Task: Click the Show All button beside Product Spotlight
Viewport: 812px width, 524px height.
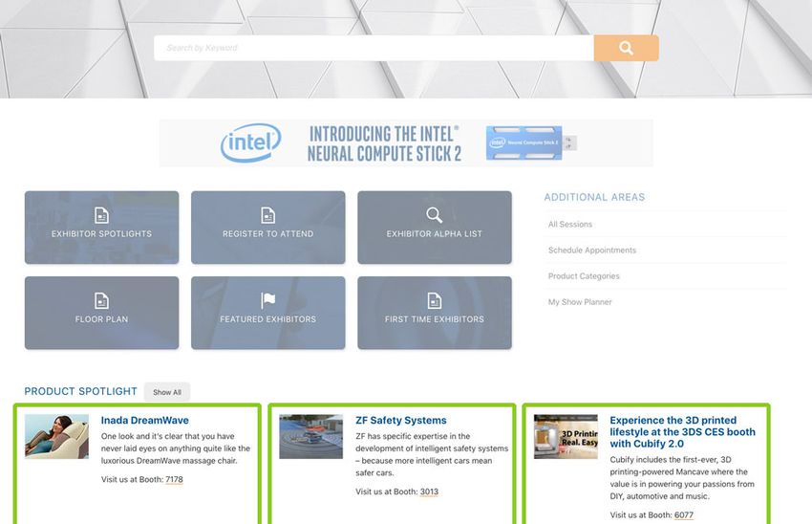Action: pyautogui.click(x=167, y=392)
